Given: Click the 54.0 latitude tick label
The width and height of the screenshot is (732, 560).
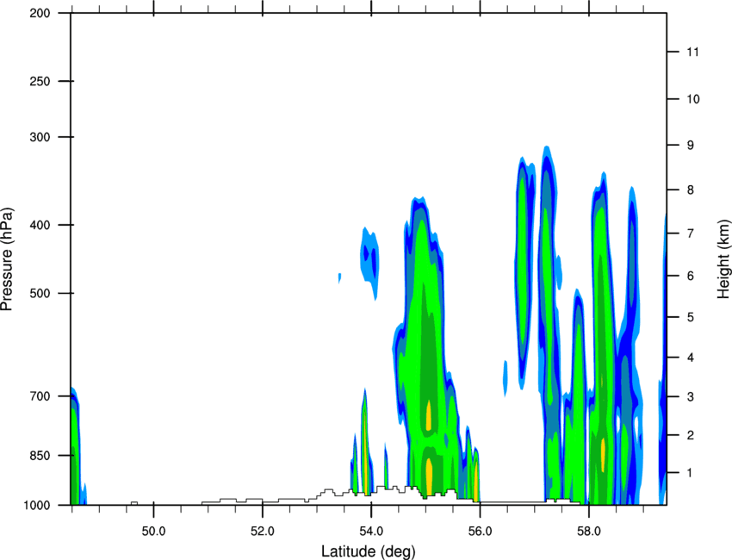Looking at the screenshot, I should pyautogui.click(x=371, y=532).
